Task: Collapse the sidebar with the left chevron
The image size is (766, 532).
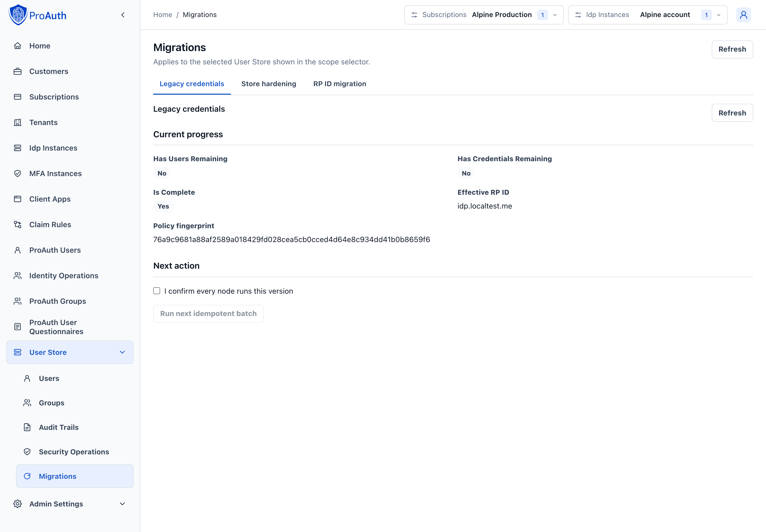Action: [x=123, y=15]
